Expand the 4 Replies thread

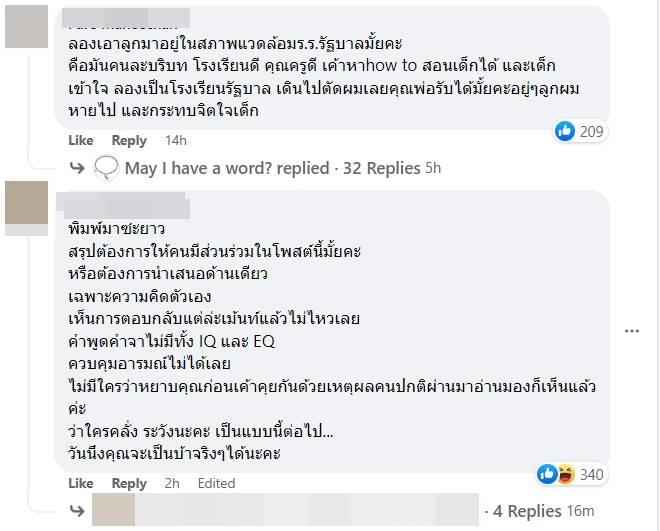point(534,511)
